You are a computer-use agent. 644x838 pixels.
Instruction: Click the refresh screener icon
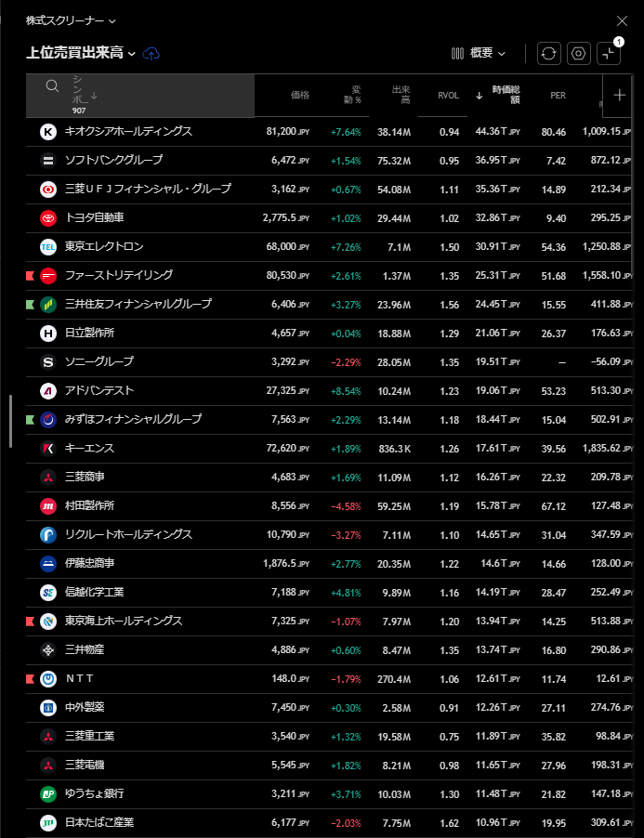[549, 54]
